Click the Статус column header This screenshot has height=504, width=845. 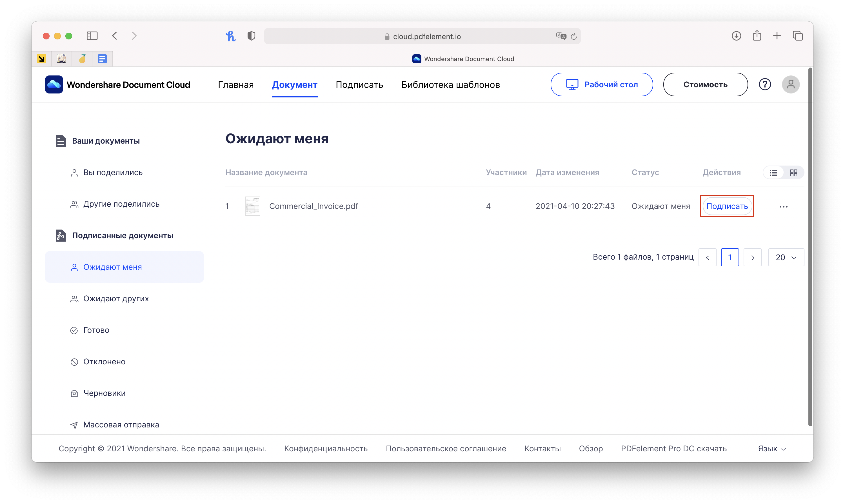645,173
